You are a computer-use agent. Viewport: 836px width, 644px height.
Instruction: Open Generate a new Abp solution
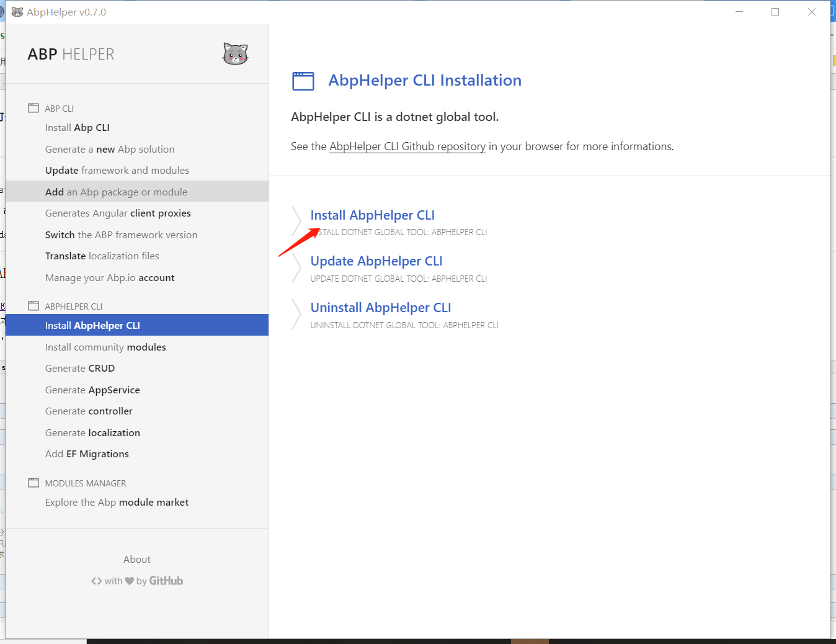(x=137, y=149)
